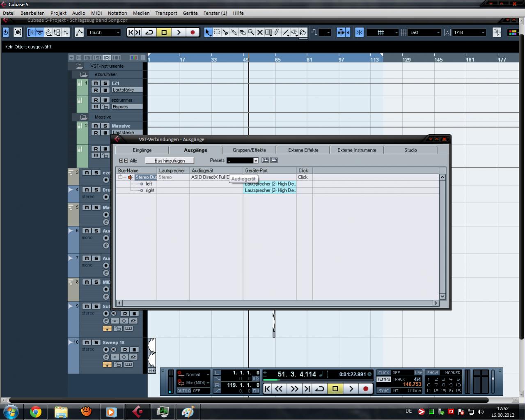Image resolution: width=525 pixels, height=420 pixels.
Task: Toggle the Cycle loop button in transport panel
Action: tap(319, 388)
